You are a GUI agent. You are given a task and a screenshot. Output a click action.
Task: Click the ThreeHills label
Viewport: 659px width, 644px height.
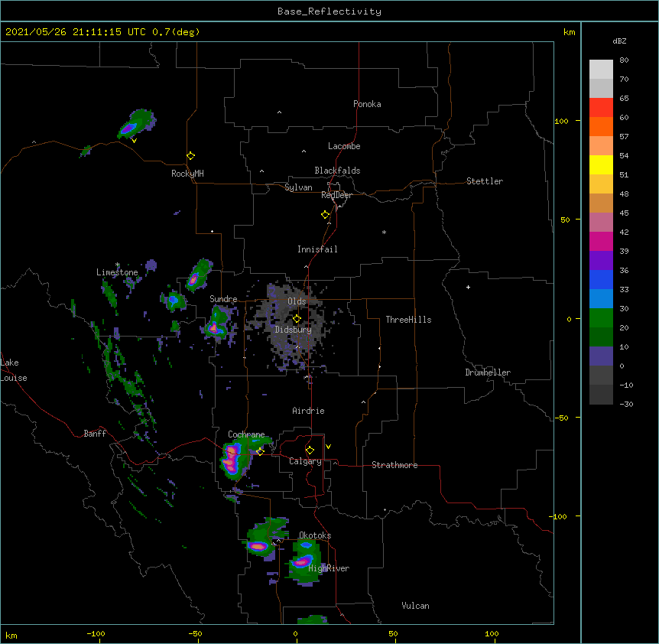point(408,320)
